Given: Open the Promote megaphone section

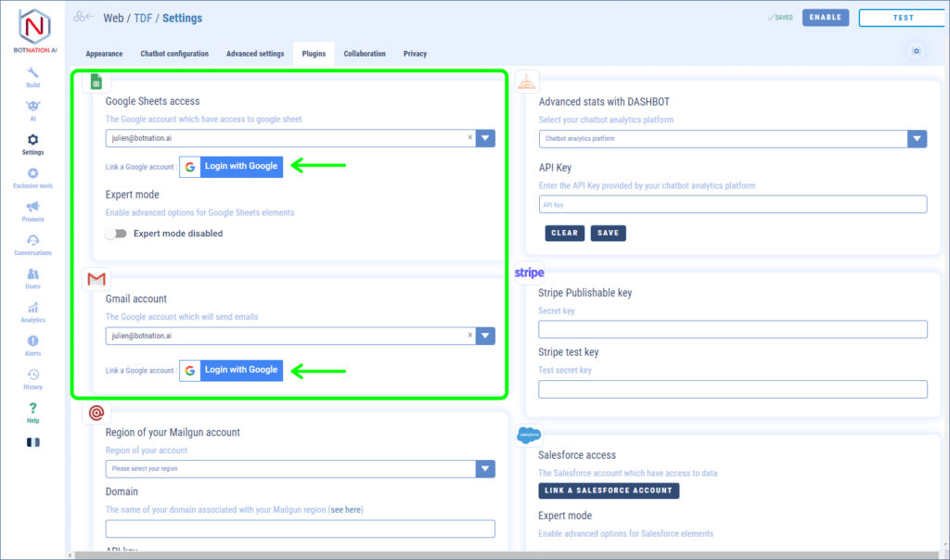Looking at the screenshot, I should coord(32,210).
